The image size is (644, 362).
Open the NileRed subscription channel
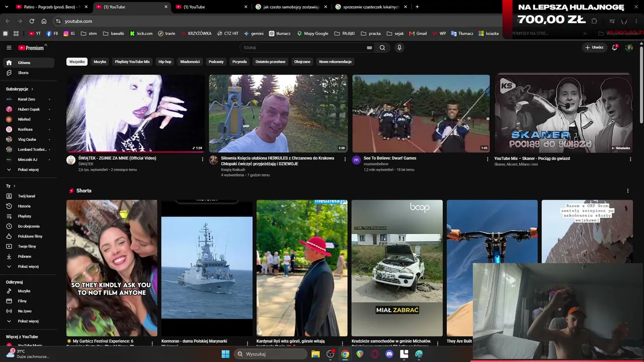click(x=28, y=119)
